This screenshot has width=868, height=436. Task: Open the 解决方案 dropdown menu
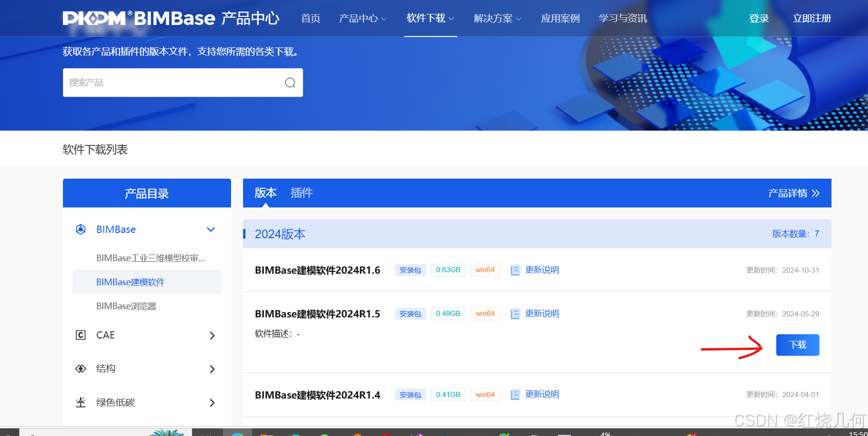point(497,18)
